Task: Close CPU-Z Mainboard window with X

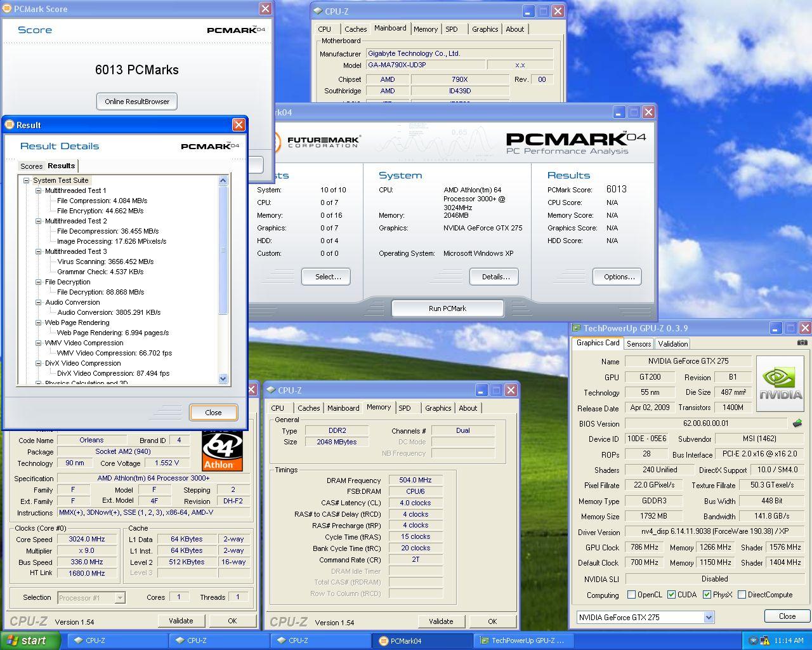Action: 558,11
